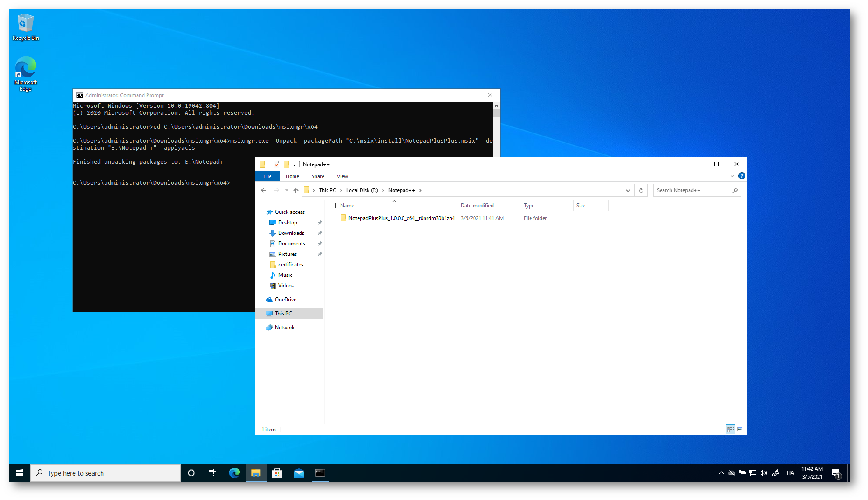Select This PC in navigation pane
Screen dimensions: 868x500
[x=289, y=314]
